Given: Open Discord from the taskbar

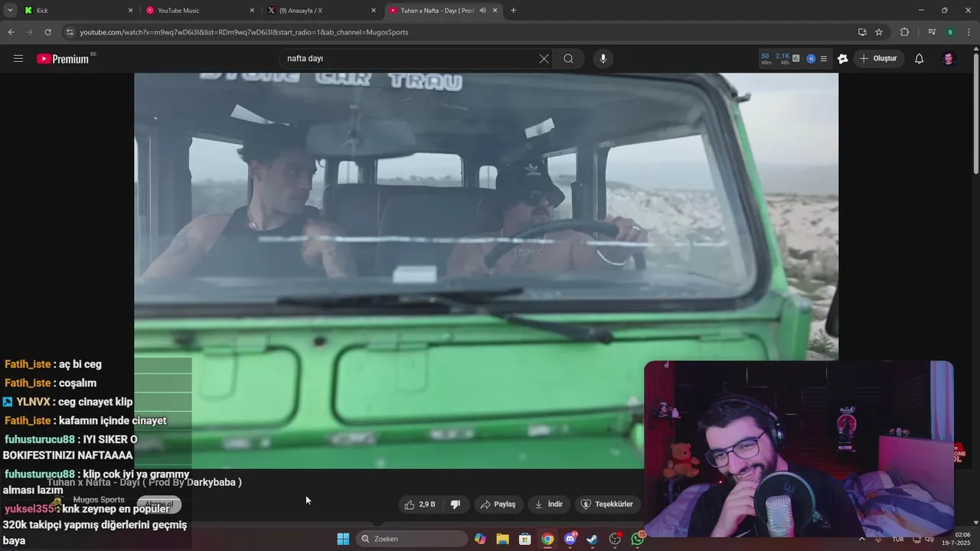Looking at the screenshot, I should [x=570, y=539].
